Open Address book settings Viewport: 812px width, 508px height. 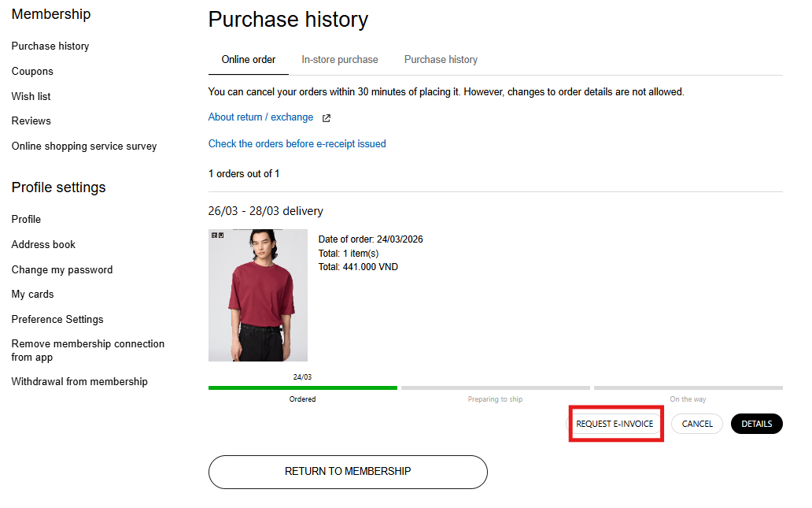point(43,245)
